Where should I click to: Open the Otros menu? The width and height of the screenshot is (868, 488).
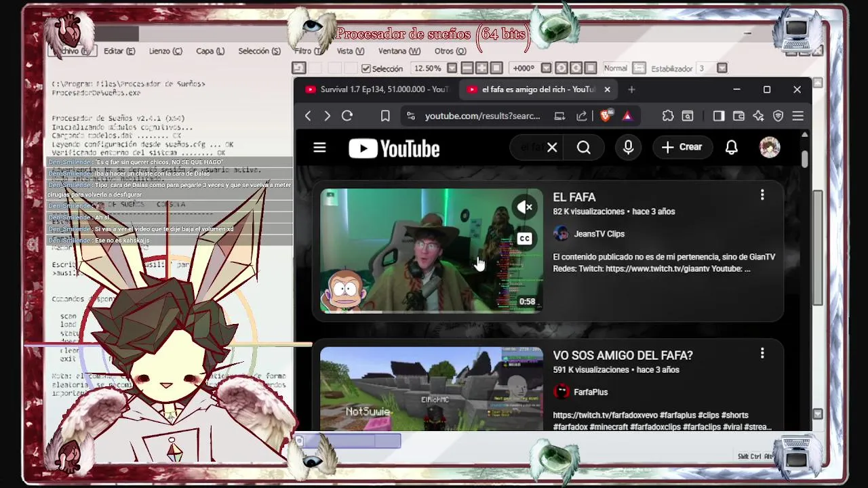tap(450, 51)
